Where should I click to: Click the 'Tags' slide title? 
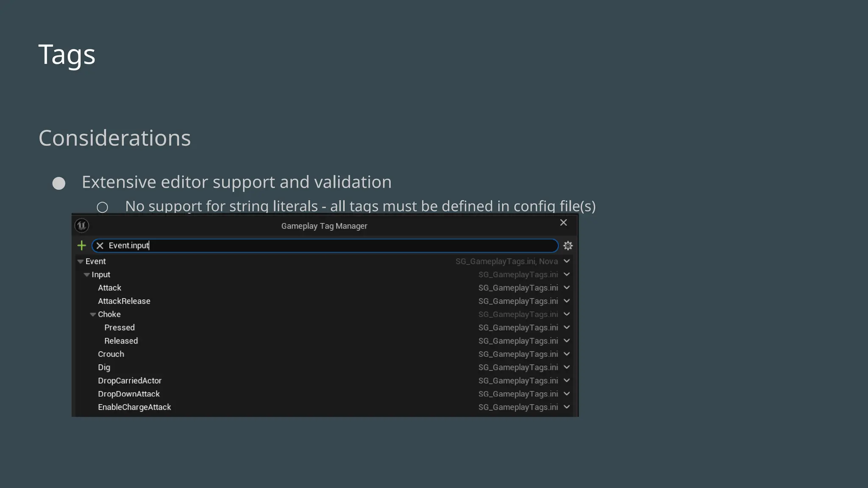coord(67,55)
